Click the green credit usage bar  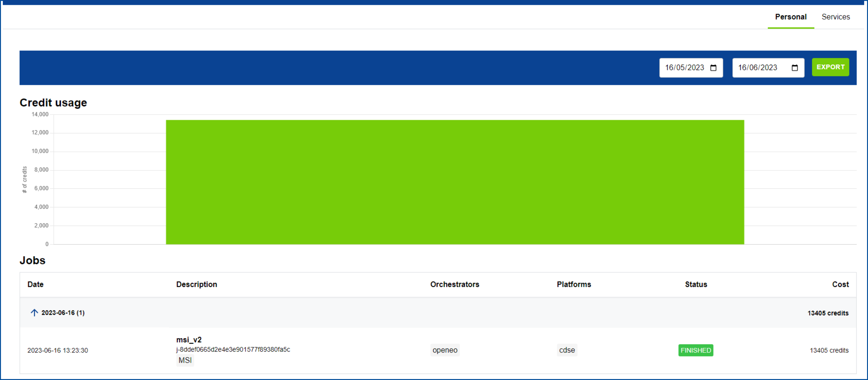coord(455,182)
